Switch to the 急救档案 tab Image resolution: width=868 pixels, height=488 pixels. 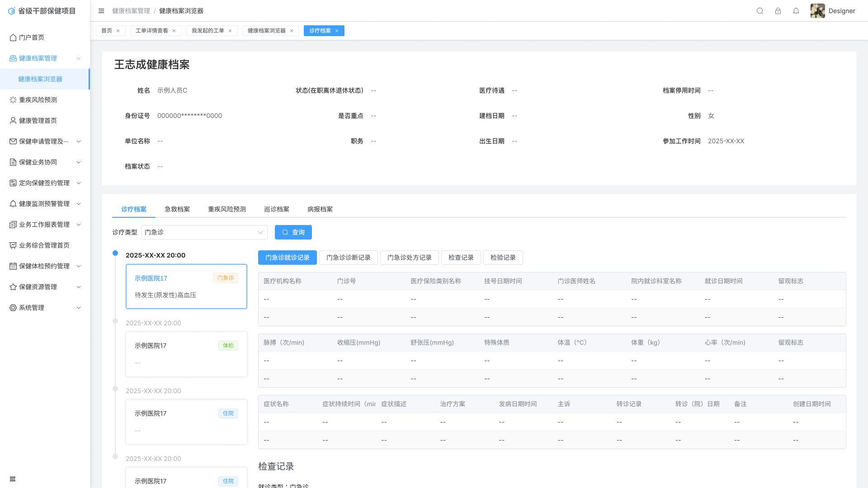click(x=177, y=209)
